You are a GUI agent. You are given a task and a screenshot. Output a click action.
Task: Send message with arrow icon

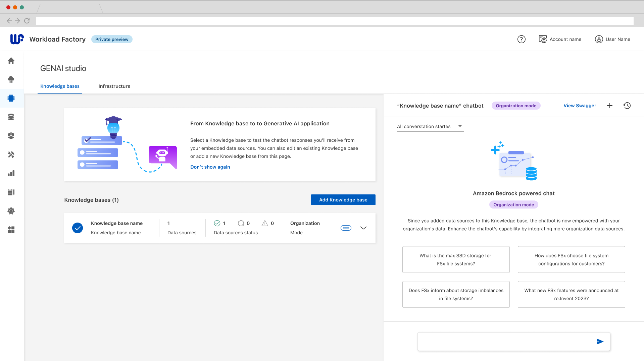[600, 342]
